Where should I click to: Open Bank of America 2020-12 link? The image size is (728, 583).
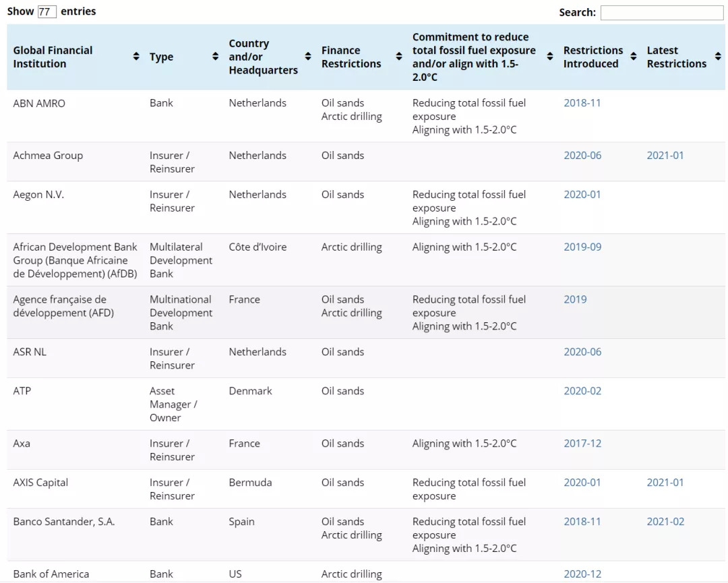tap(582, 574)
